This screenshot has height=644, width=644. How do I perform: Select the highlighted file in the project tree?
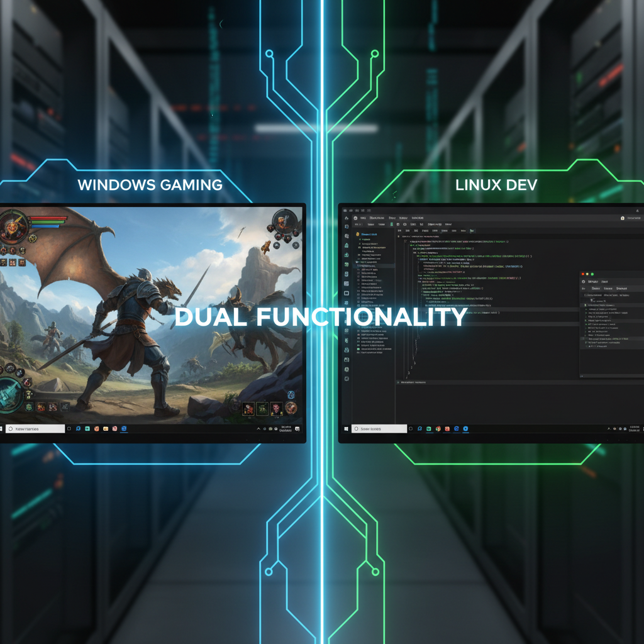371,265
